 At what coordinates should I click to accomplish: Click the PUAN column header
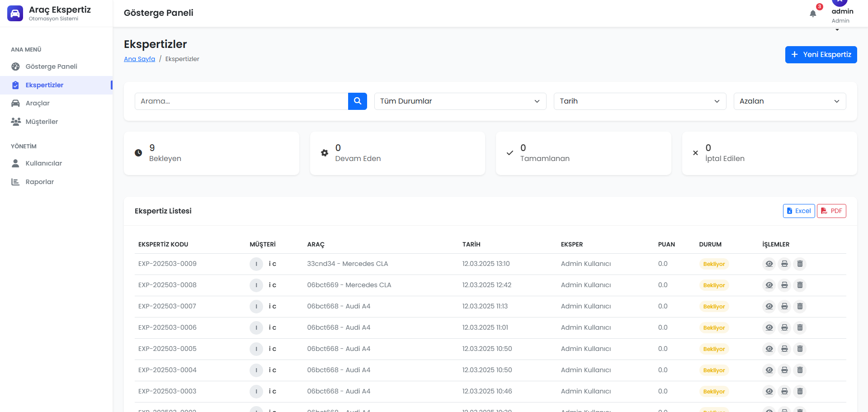666,245
